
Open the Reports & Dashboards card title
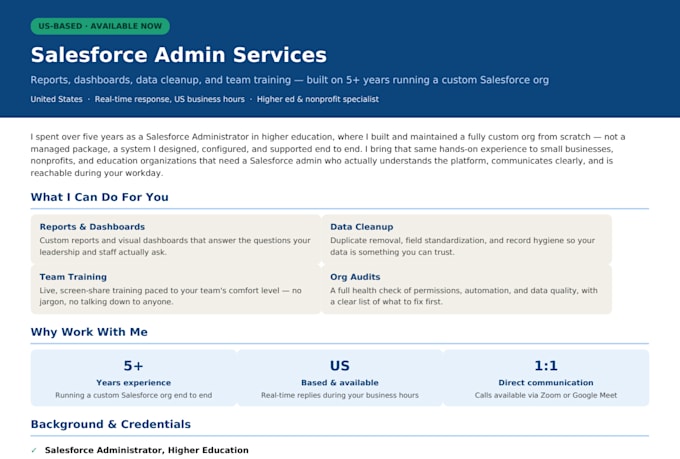pos(92,227)
